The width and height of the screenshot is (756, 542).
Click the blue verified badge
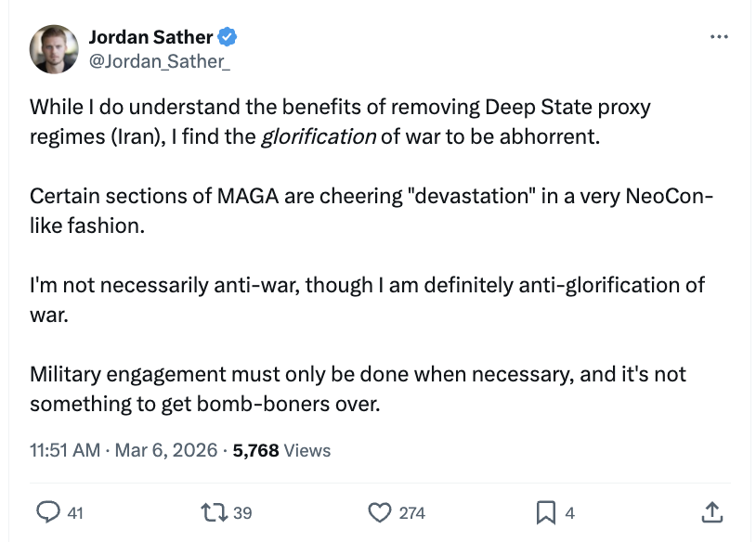[x=228, y=38]
